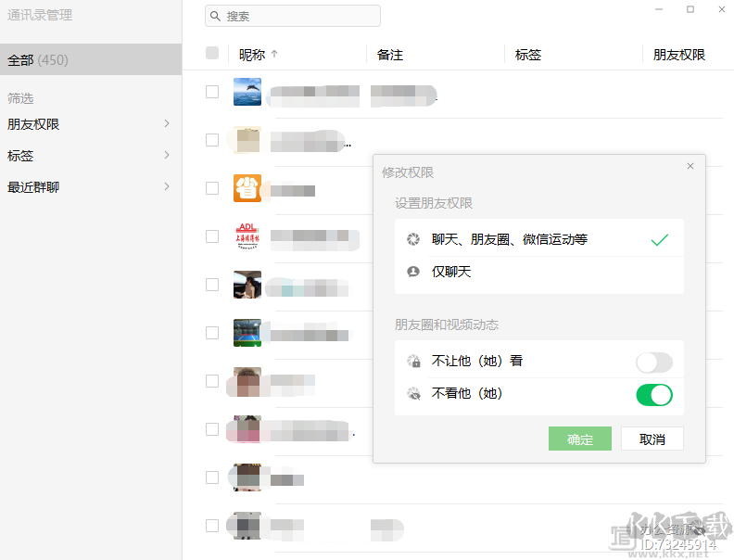
Task: Turn off the 不看他(她) switch
Action: [654, 395]
